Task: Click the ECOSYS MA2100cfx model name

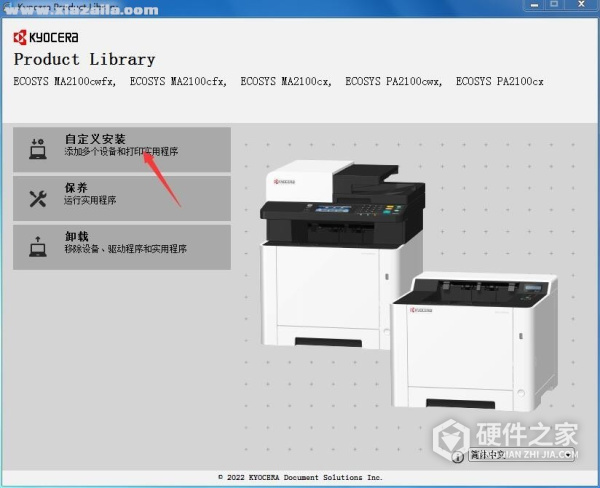Action: click(178, 82)
